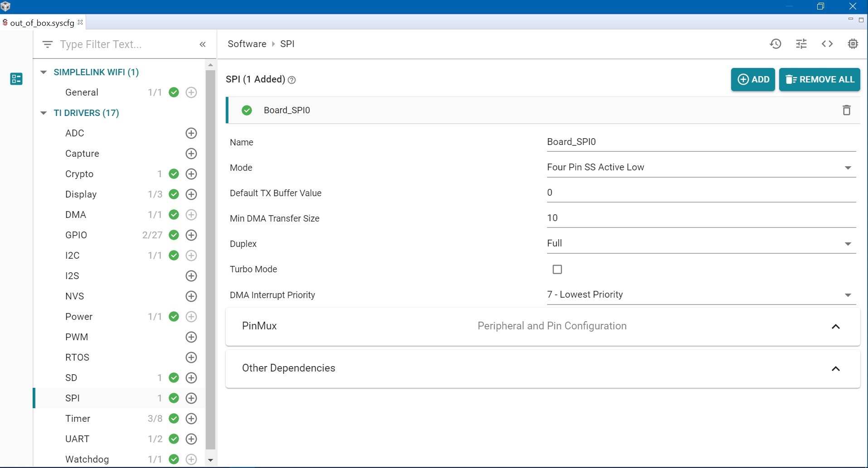
Task: Click the green check beside Board_SPI0
Action: click(x=247, y=110)
